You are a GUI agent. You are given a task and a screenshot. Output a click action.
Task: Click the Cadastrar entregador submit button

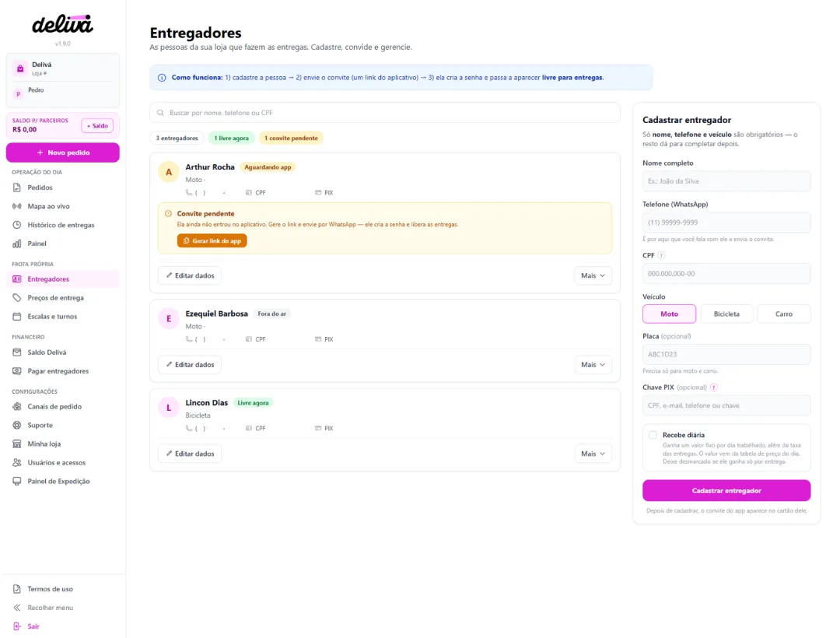pos(726,491)
